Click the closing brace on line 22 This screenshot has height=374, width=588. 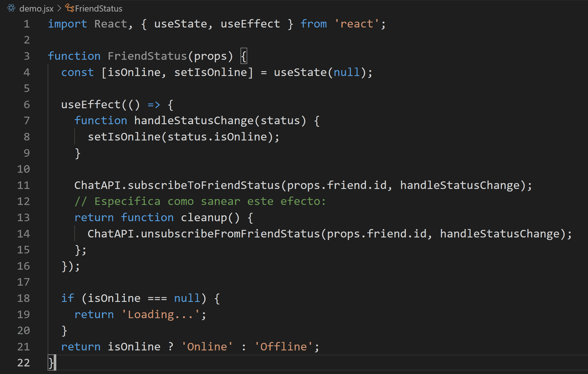pos(50,363)
